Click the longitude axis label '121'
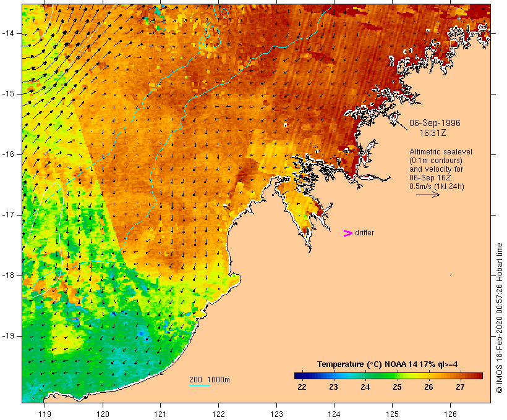The height and width of the screenshot is (420, 507). pos(160,414)
